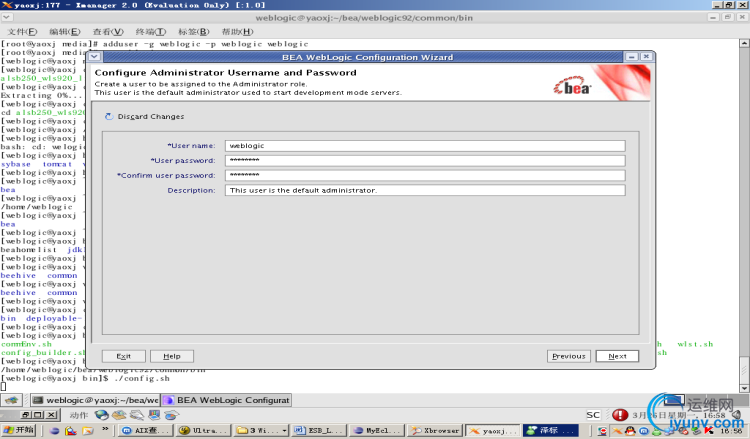The height and width of the screenshot is (439, 750).
Task: Click the Next button in the wizard
Action: click(x=617, y=356)
